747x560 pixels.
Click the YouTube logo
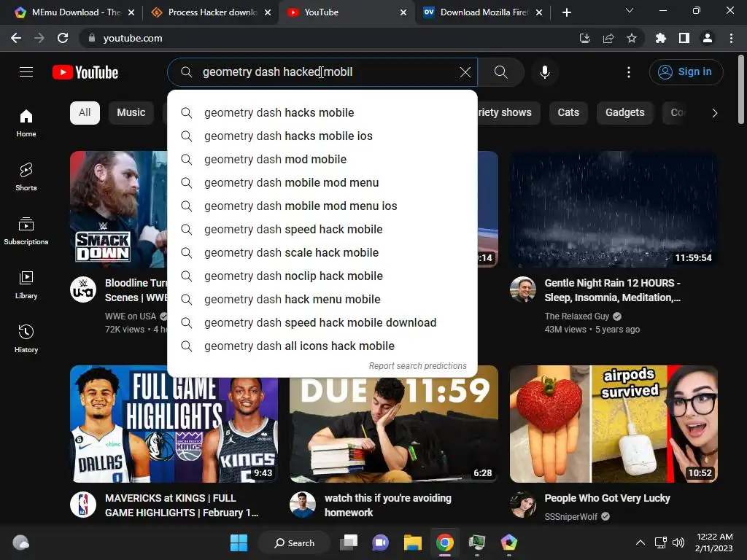(x=85, y=72)
